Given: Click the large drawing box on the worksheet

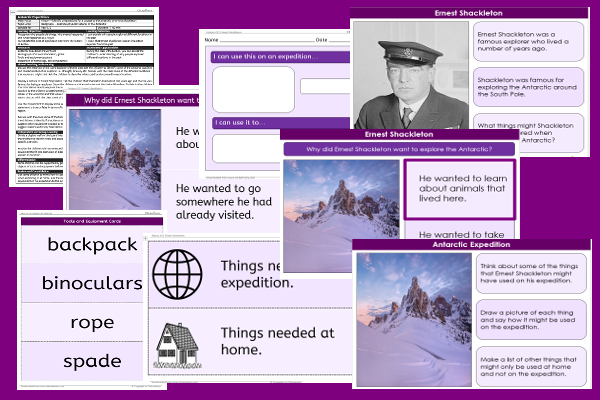Looking at the screenshot, I should pyautogui.click(x=253, y=90).
